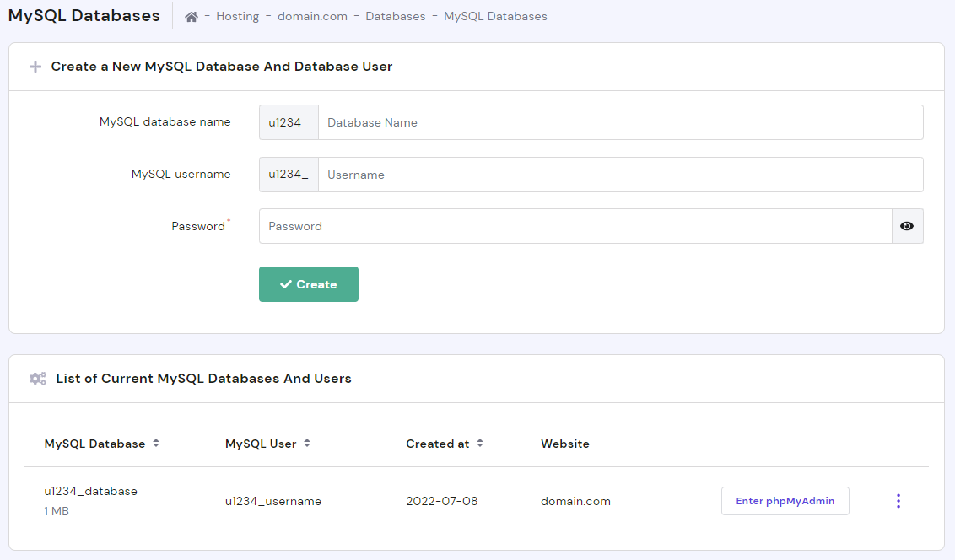Click the gear icon on the databases list panel
The height and width of the screenshot is (560, 955).
(37, 378)
